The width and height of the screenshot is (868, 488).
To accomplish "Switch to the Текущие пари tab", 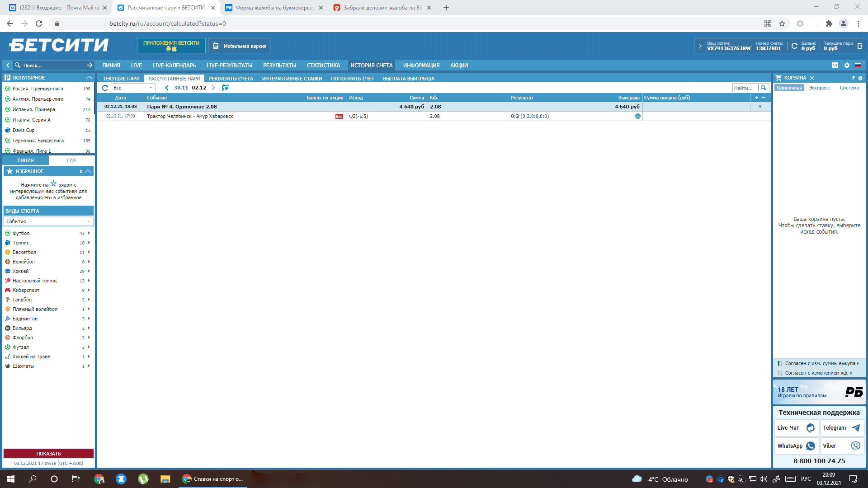I will (121, 79).
